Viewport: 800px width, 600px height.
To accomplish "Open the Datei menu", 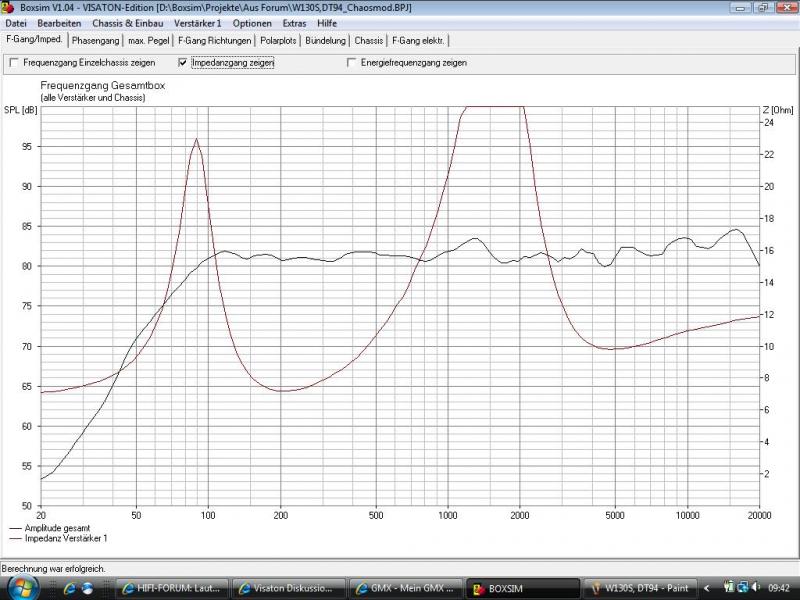I will tap(16, 23).
